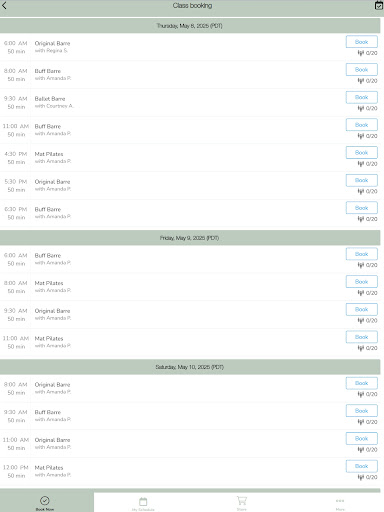Book Thursday 6:30 PM Buff Barre

click(x=362, y=208)
